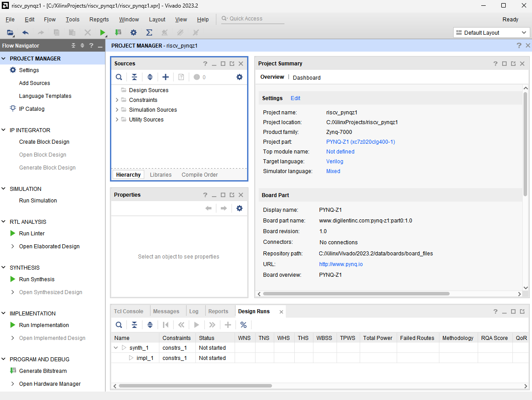Screen dimensions: 532x400
Task: Collapse the synth_1 run row
Action: pos(116,348)
